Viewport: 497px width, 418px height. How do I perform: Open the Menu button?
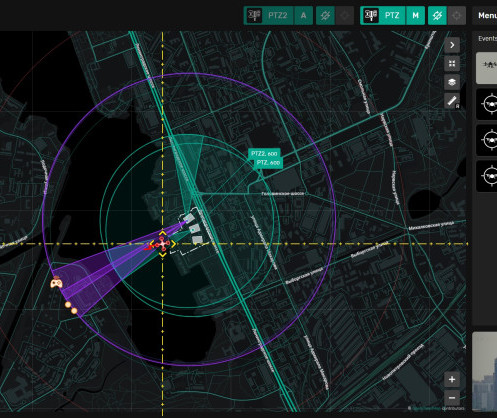pyautogui.click(x=485, y=15)
